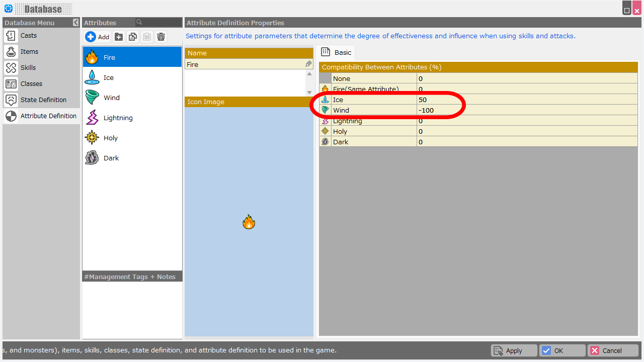This screenshot has width=644, height=362.
Task: Open the Items database section
Action: point(29,52)
